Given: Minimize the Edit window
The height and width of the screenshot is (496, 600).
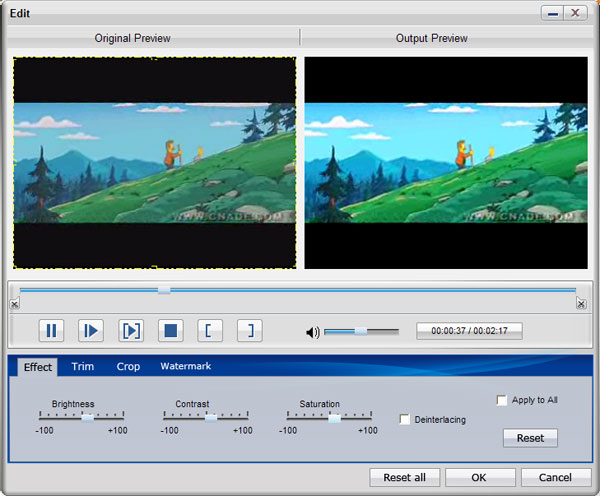Looking at the screenshot, I should pyautogui.click(x=552, y=13).
